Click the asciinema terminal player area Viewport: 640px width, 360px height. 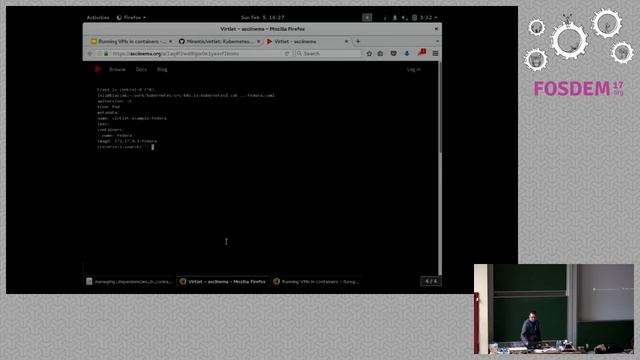260,176
